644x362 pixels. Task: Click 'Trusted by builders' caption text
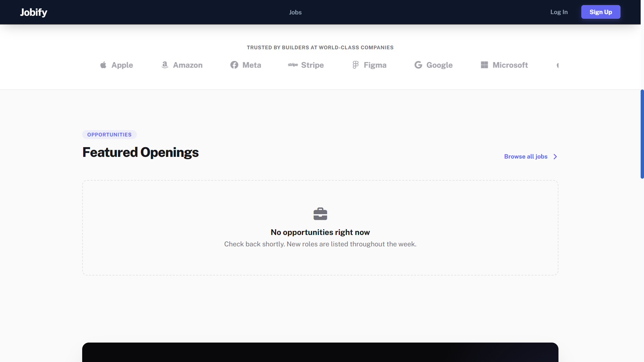point(320,48)
